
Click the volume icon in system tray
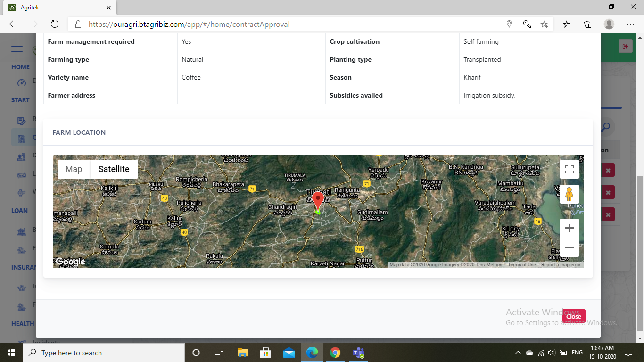click(x=551, y=353)
